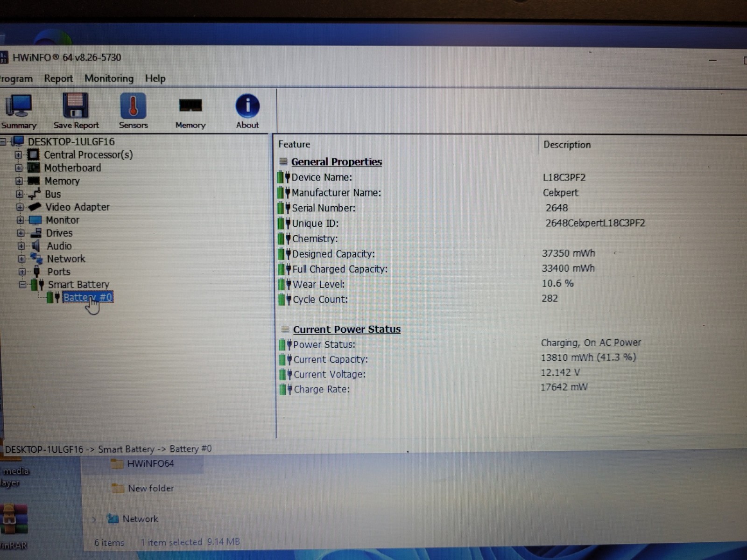The image size is (747, 560).
Task: Expand the Bus tree node
Action: (x=20, y=194)
